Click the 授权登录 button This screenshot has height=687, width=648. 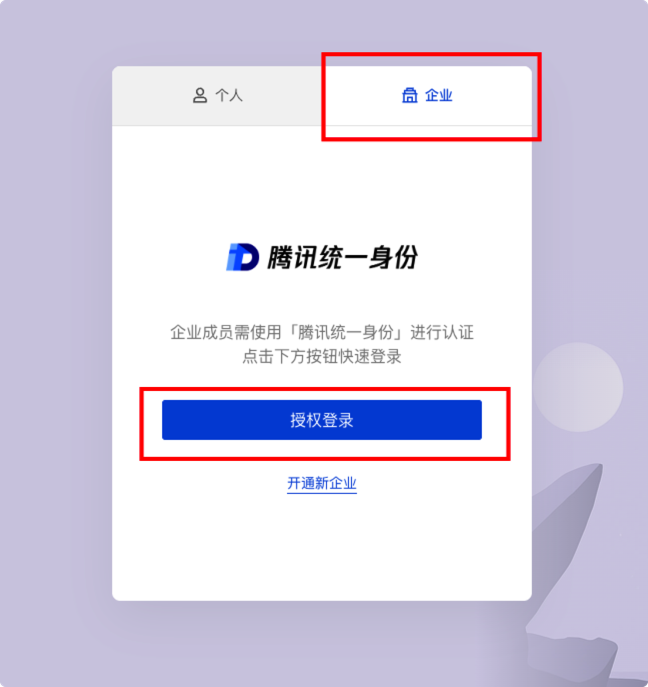[x=322, y=420]
